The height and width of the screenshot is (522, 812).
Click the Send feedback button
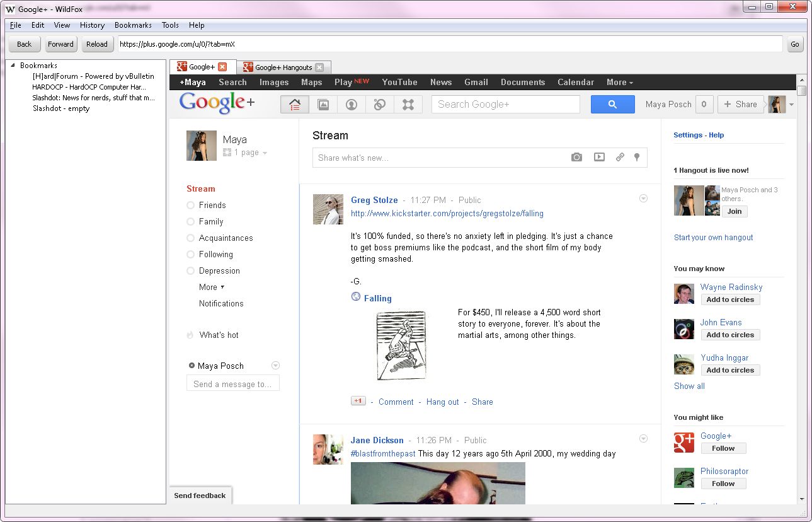click(200, 496)
